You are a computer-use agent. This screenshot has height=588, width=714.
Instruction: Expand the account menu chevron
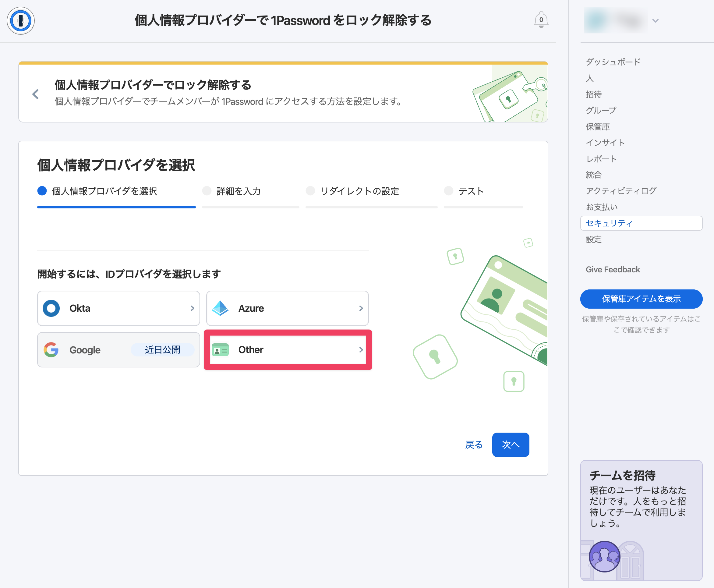click(x=656, y=21)
